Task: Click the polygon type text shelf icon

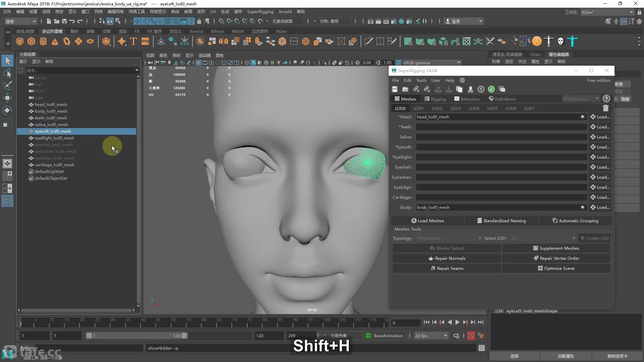Action: 133,41
